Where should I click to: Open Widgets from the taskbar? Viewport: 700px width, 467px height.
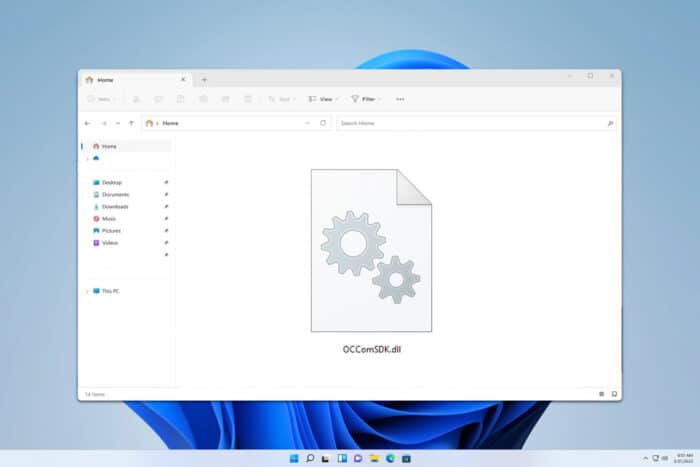342,459
